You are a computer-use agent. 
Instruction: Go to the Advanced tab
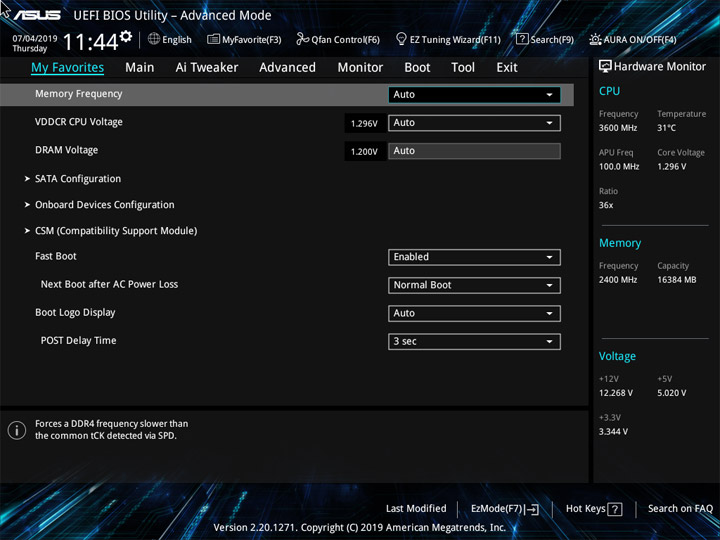pyautogui.click(x=287, y=68)
